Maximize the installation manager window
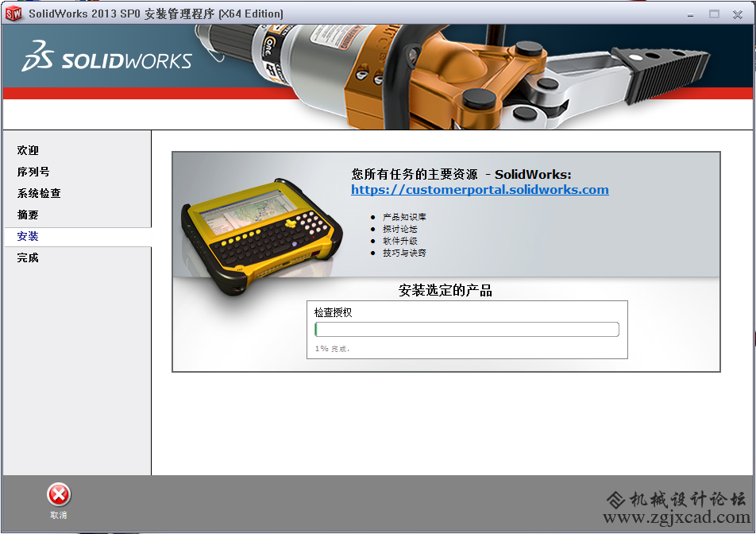The image size is (756, 534). 714,14
